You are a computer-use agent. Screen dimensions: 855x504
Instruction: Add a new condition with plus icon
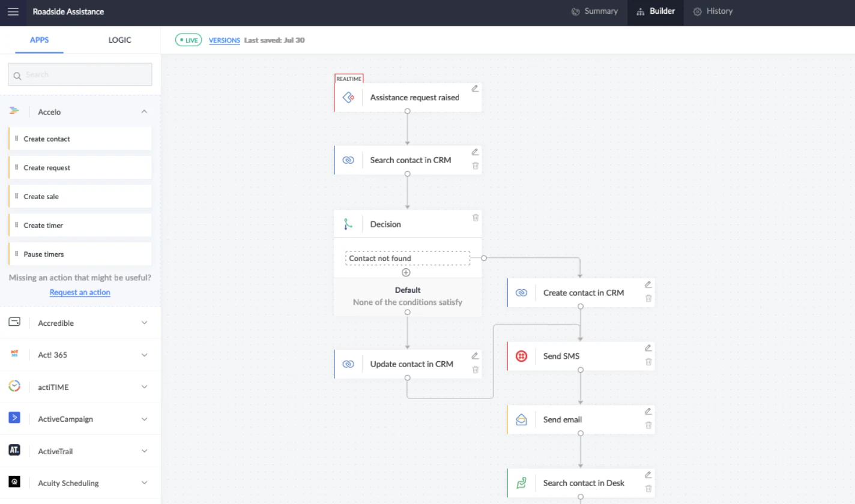(406, 272)
